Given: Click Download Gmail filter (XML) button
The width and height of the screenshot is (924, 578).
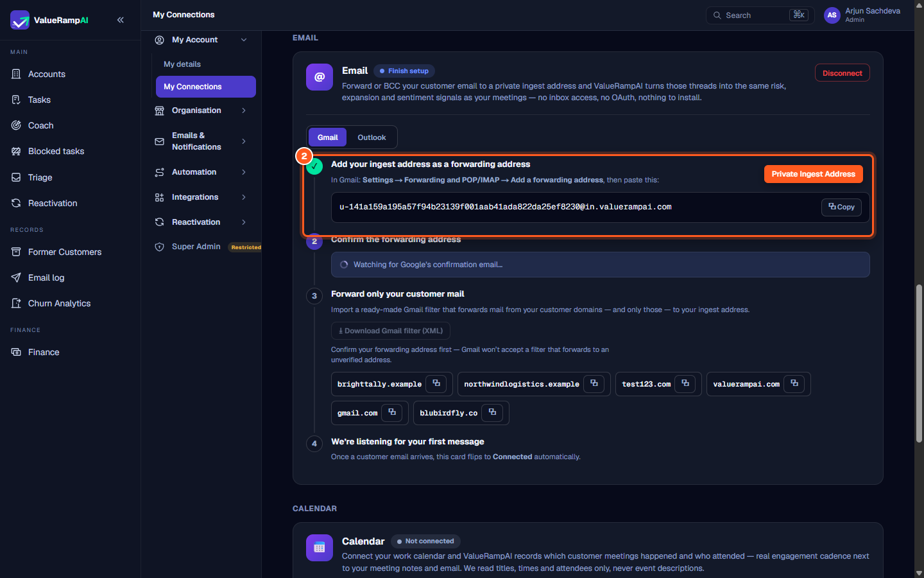Looking at the screenshot, I should 391,331.
